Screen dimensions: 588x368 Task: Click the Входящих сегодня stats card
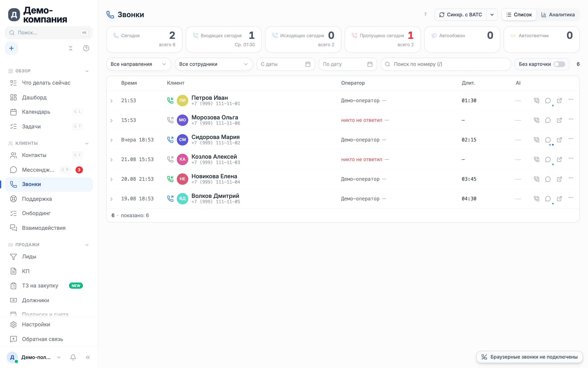(224, 39)
